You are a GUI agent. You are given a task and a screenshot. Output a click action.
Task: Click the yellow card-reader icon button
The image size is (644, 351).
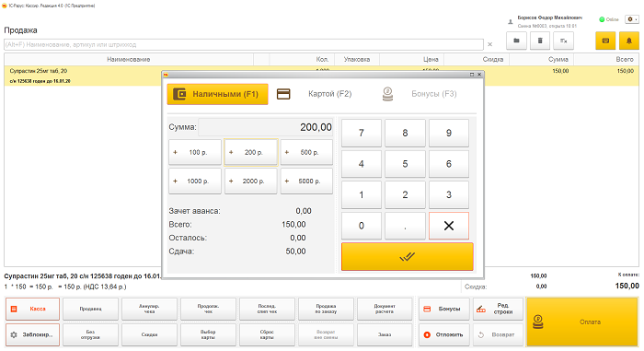pyautogui.click(x=605, y=41)
